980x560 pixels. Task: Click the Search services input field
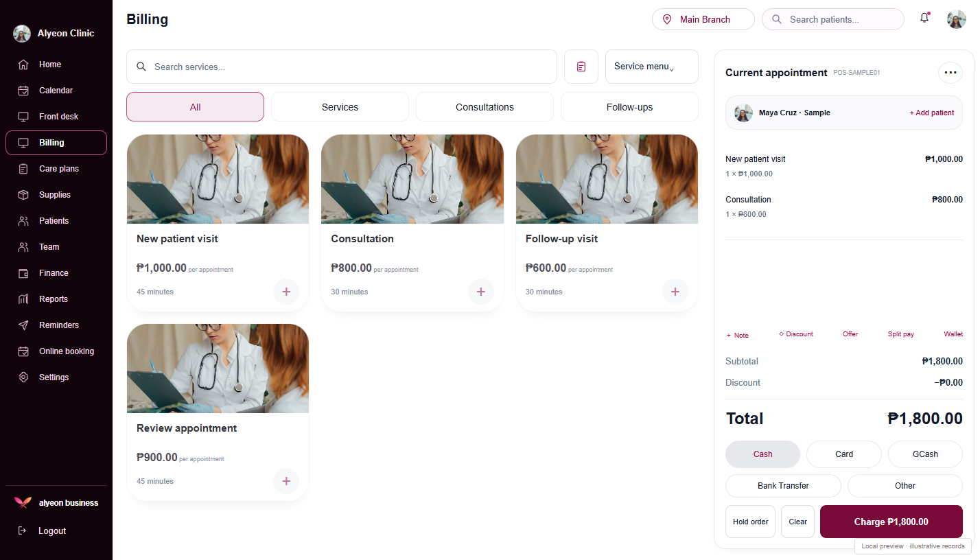[342, 67]
